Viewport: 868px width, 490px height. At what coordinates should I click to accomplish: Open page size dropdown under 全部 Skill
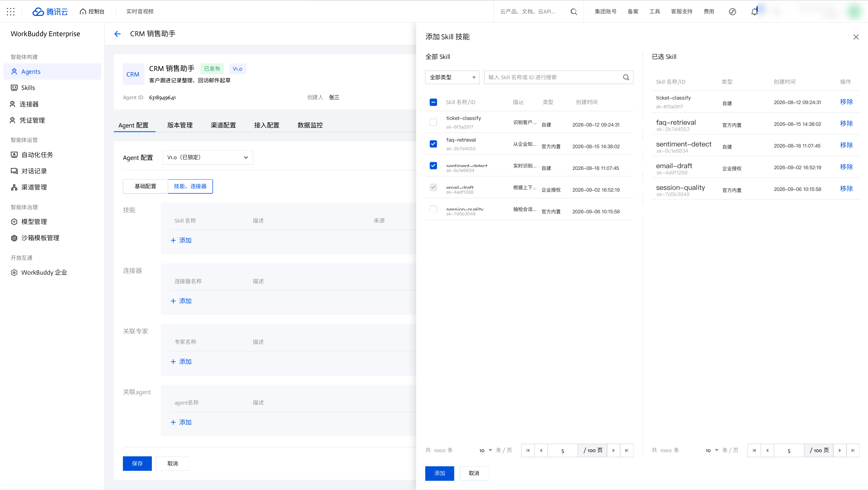(486, 450)
